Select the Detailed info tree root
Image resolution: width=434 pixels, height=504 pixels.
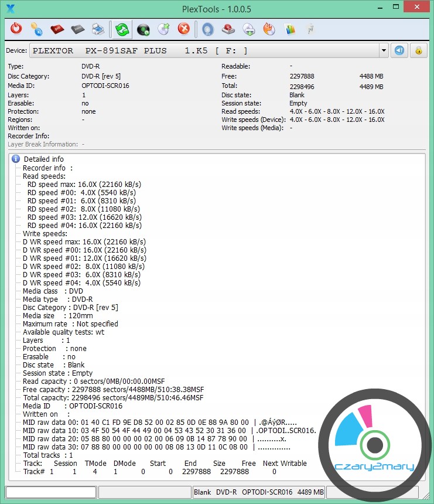click(43, 159)
